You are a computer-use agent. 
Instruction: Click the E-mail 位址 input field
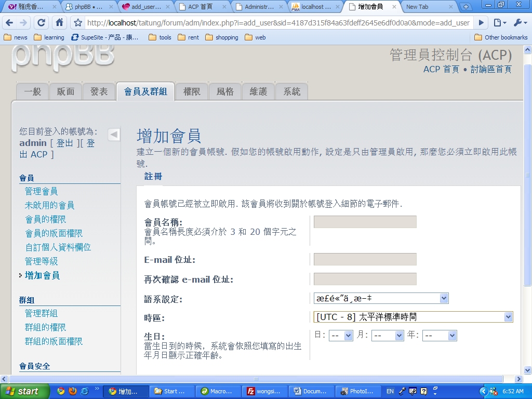(x=365, y=259)
